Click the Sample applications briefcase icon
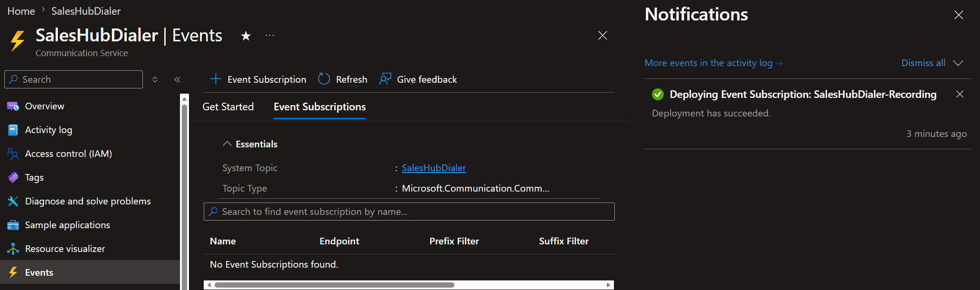980x290 pixels. click(13, 225)
